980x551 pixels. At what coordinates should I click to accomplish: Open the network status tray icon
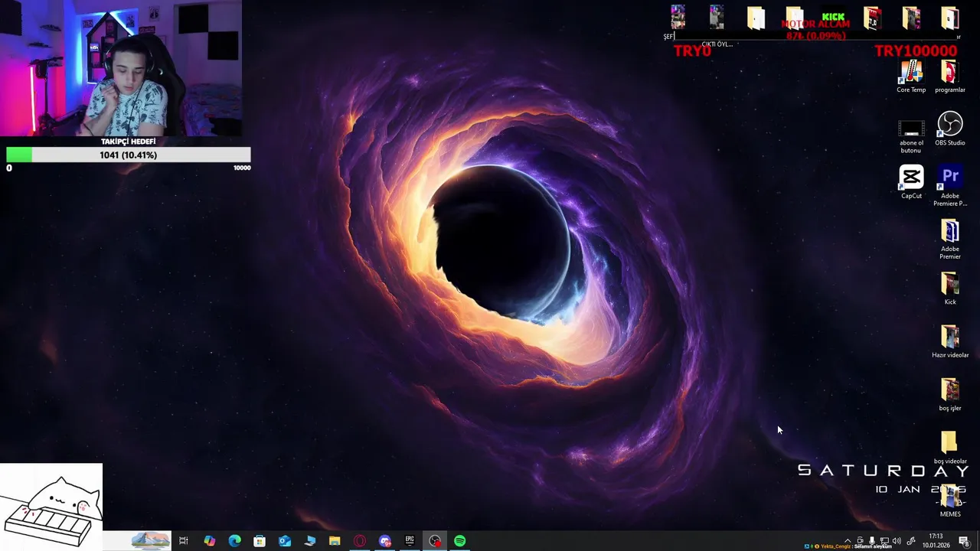pyautogui.click(x=884, y=541)
